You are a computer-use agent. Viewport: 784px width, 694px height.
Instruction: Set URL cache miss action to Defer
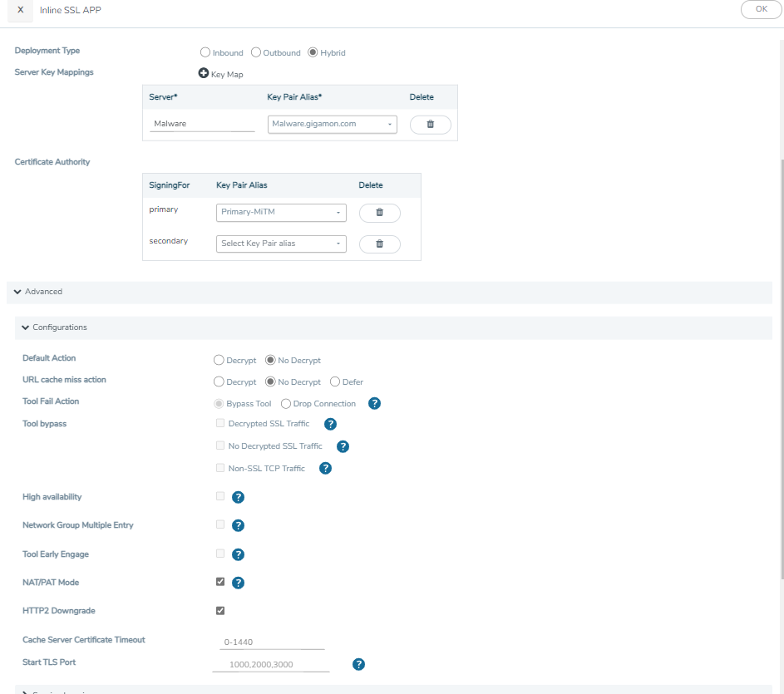334,381
